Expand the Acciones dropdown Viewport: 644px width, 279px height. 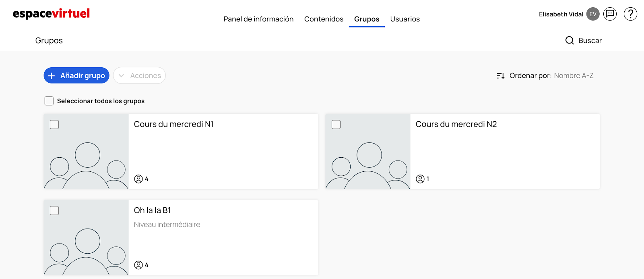pyautogui.click(x=139, y=76)
